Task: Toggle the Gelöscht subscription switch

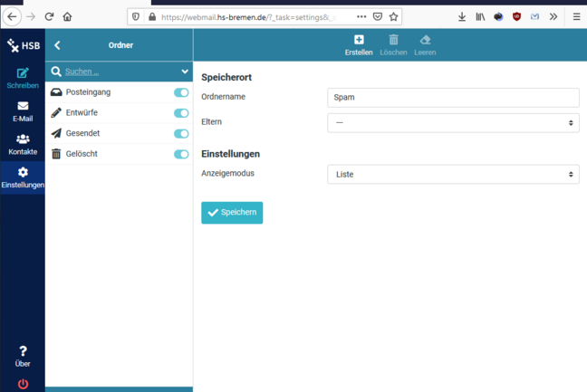Action: coord(181,154)
